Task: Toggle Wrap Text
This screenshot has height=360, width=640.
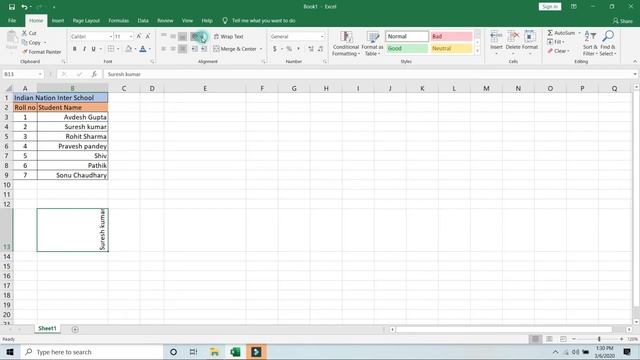Action: click(229, 36)
